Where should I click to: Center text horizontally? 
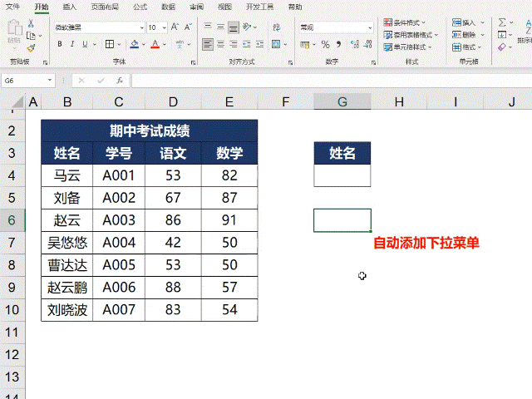coord(220,44)
